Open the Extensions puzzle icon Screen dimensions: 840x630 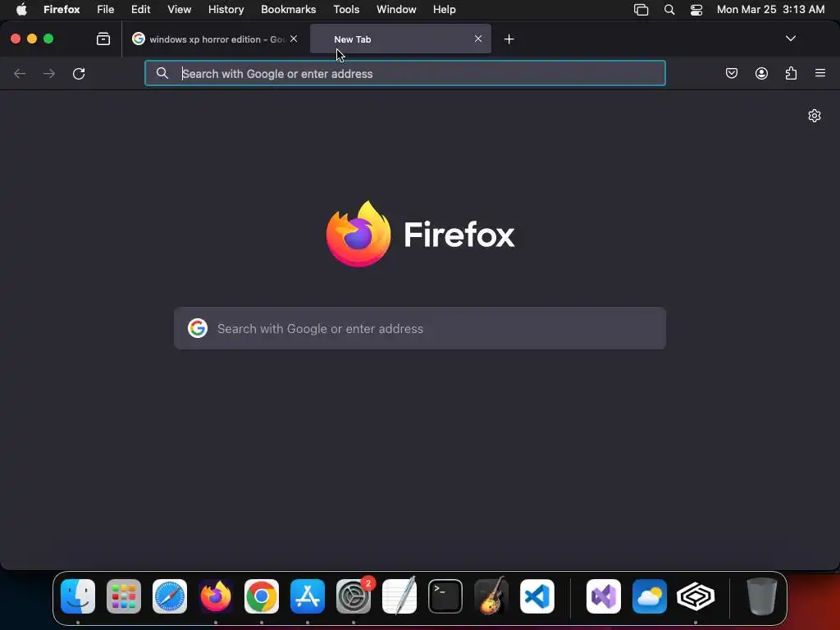tap(792, 73)
